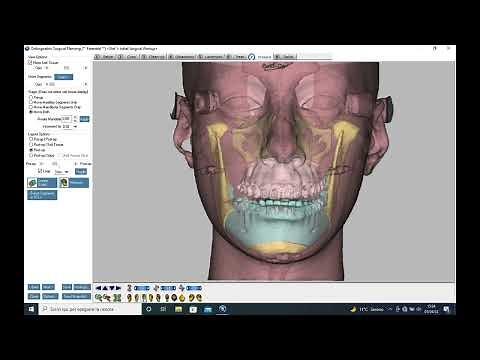Pan view right with right arrow icon
Image resolution: width=480 pixels, height=360 pixels.
[x=118, y=288]
